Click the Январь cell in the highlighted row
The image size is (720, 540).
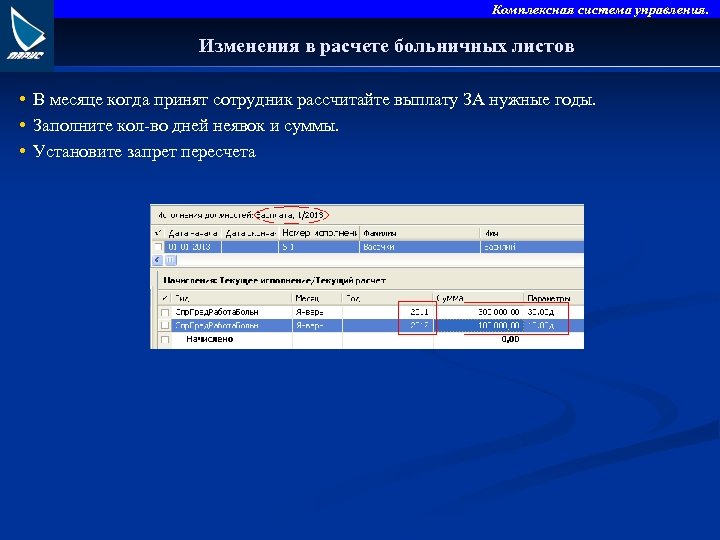[317, 326]
